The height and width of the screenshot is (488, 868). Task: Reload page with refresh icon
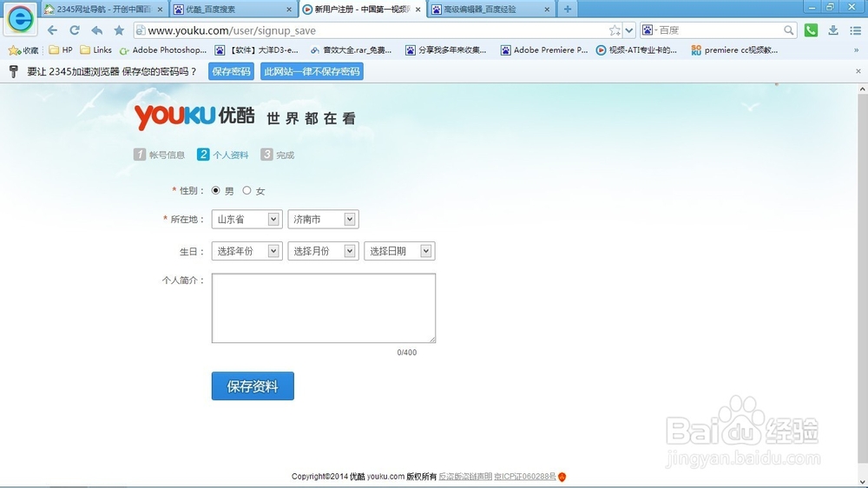tap(74, 30)
